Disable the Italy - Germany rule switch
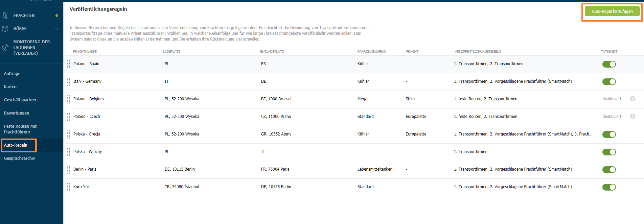 [609, 82]
